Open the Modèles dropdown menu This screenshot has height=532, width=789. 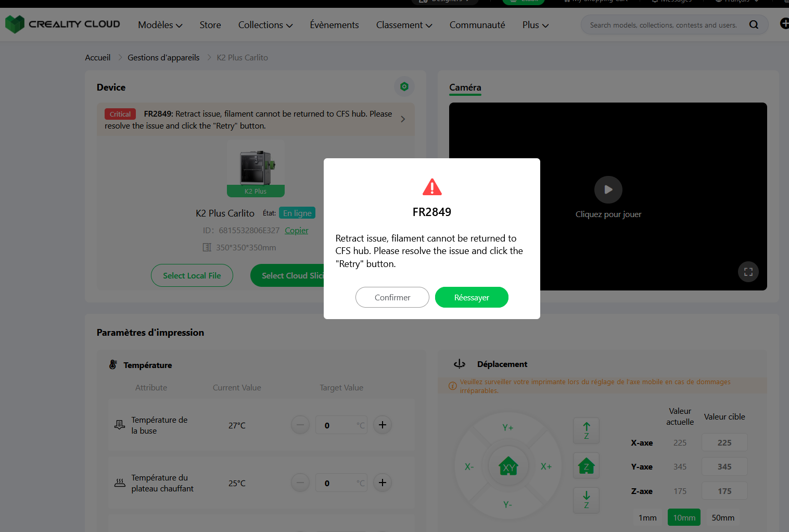(x=160, y=24)
